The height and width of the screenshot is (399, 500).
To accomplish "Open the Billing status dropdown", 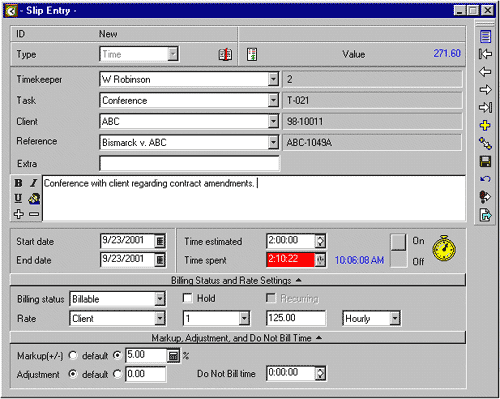I will click(160, 299).
